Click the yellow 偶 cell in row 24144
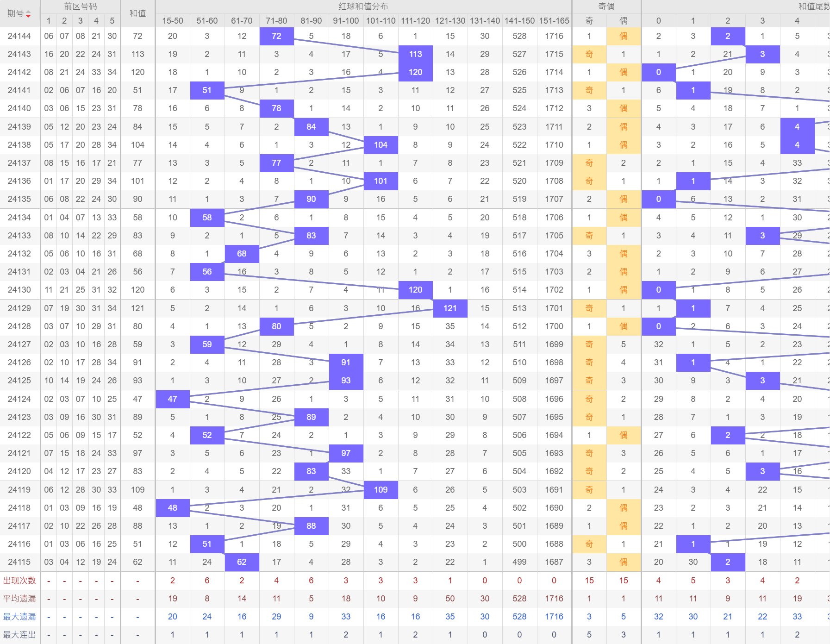This screenshot has width=830, height=644. 624,36
